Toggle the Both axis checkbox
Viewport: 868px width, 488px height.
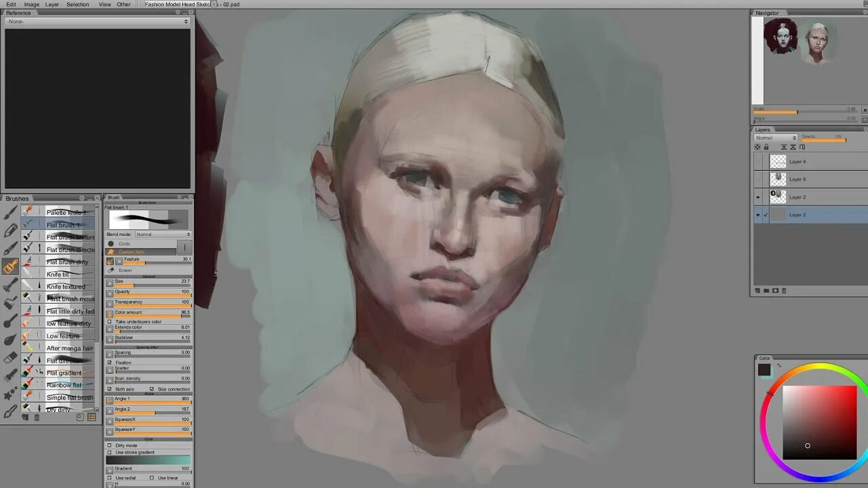[x=110, y=389]
